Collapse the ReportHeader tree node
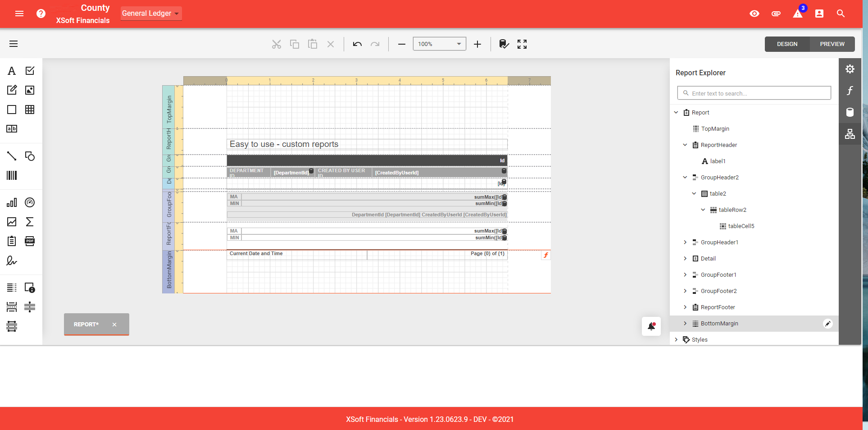The height and width of the screenshot is (430, 868). coord(685,145)
